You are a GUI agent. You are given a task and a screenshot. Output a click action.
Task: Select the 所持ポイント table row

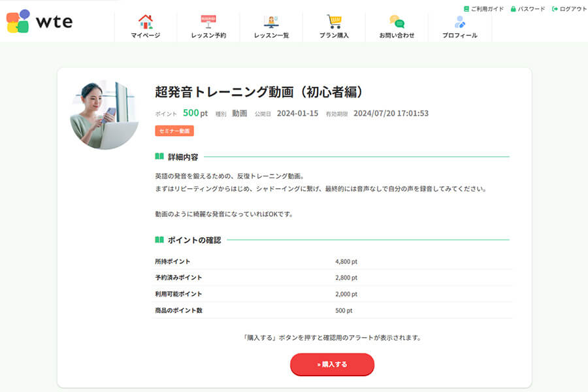[x=294, y=259]
